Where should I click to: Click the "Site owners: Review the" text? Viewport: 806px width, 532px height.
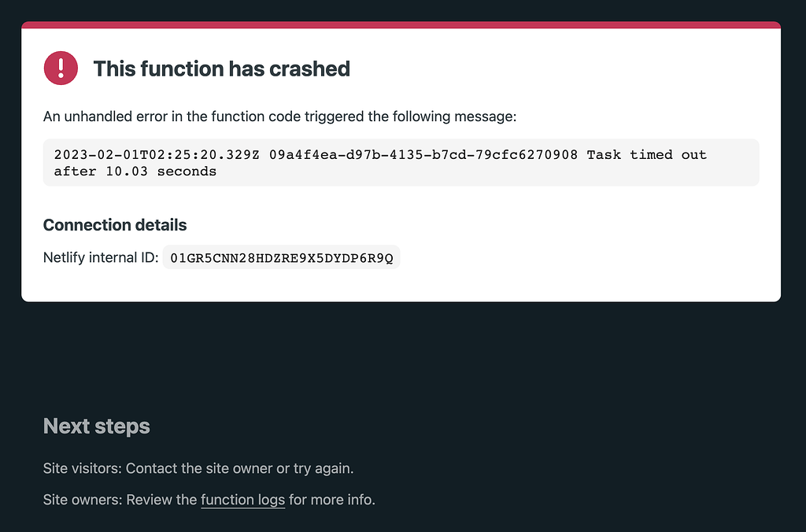click(x=120, y=500)
